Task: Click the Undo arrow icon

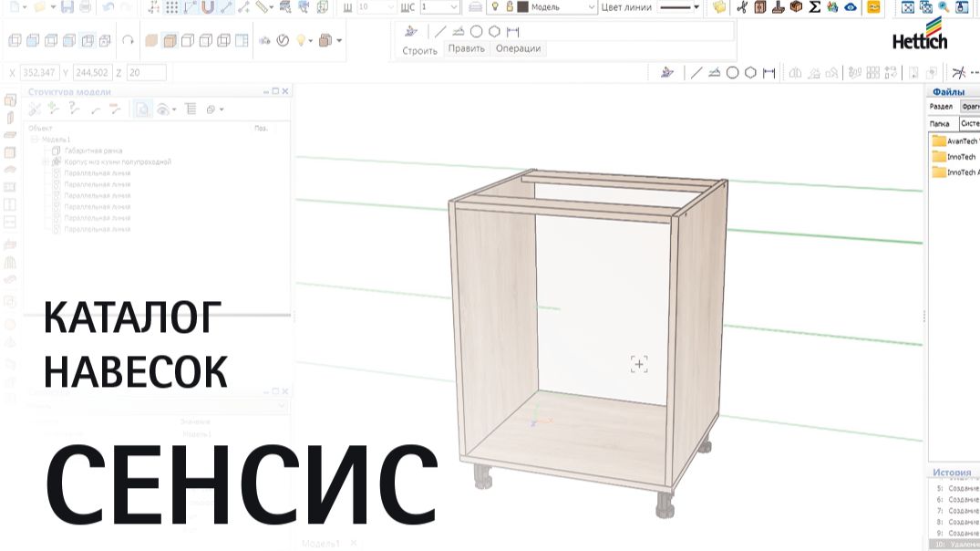Action: [x=108, y=7]
